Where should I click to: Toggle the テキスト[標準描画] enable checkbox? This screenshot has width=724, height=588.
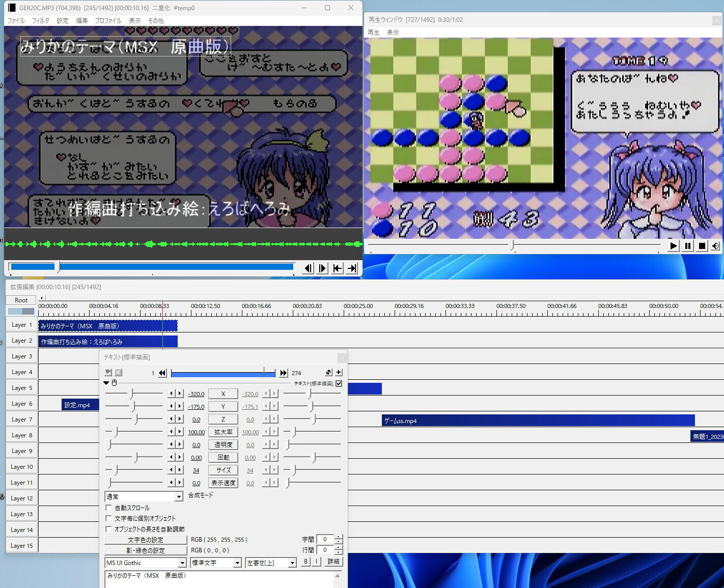339,383
